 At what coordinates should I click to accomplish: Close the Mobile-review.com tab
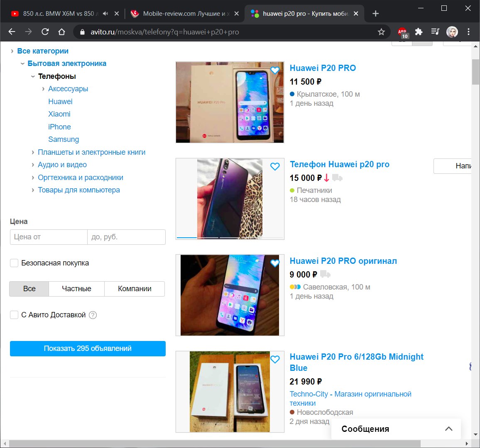click(236, 13)
